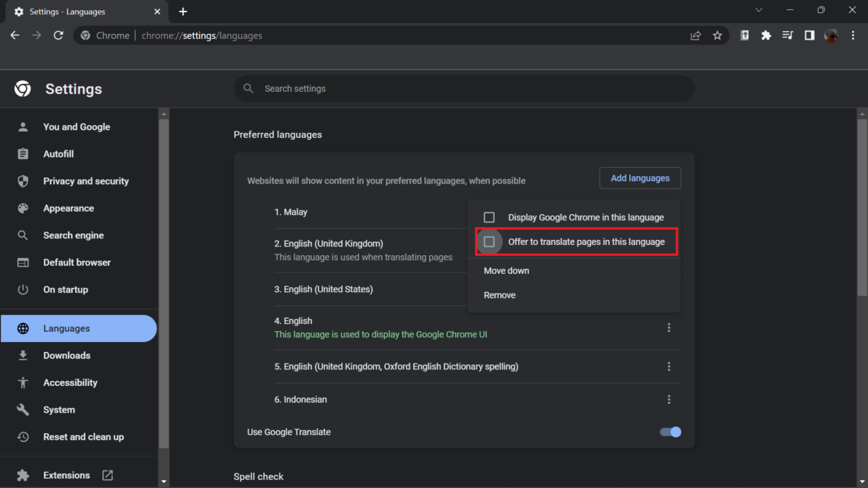Open the profile avatar icon
Image resolution: width=868 pixels, height=488 pixels.
tap(831, 35)
